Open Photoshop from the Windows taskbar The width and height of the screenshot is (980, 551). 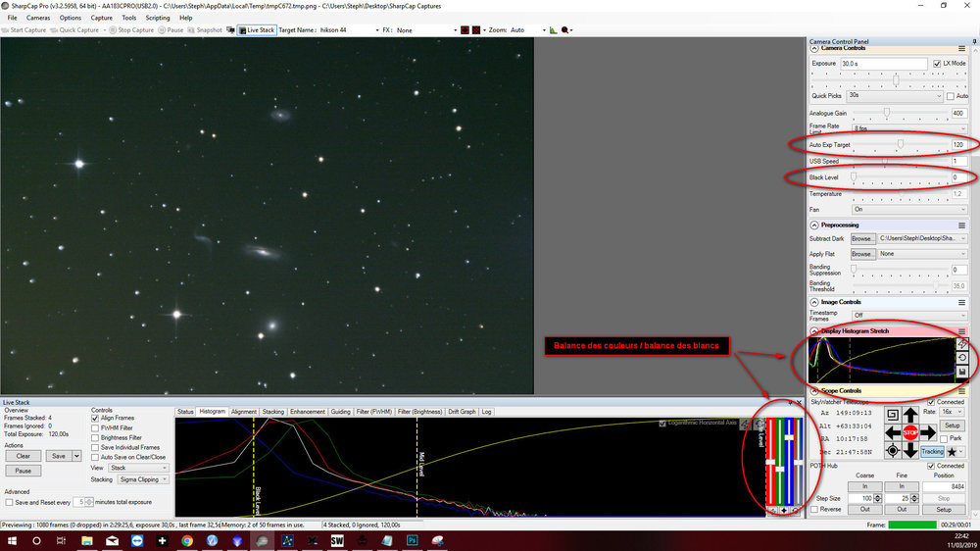tap(412, 540)
